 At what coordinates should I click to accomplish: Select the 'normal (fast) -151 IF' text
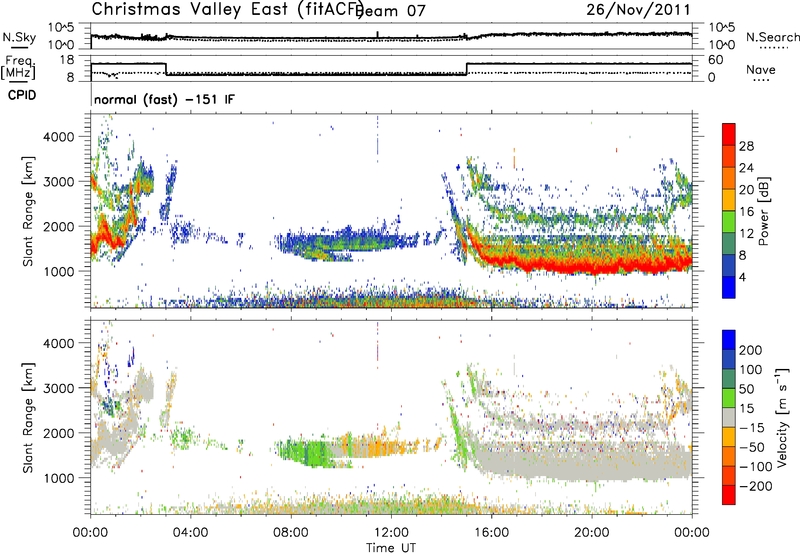click(164, 99)
